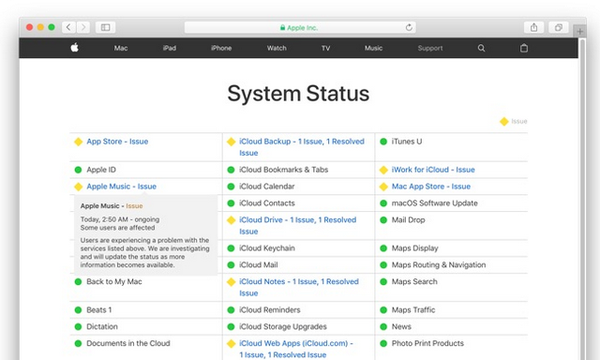Toggle the Safari sidebar button
The image size is (600, 360).
[x=105, y=27]
